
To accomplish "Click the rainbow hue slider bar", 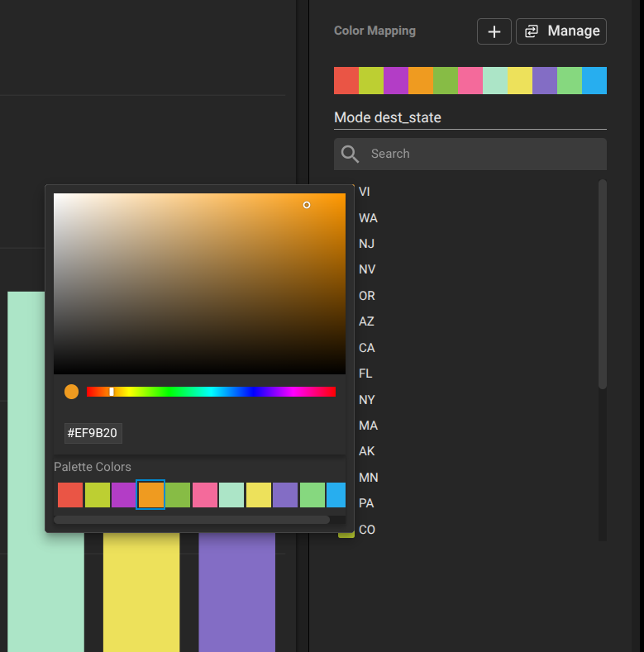I will coord(211,392).
